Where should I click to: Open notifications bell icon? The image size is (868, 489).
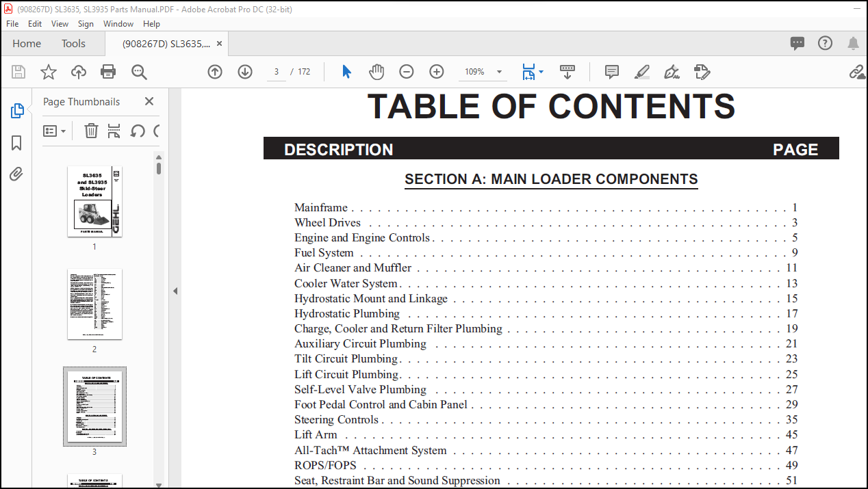point(853,44)
